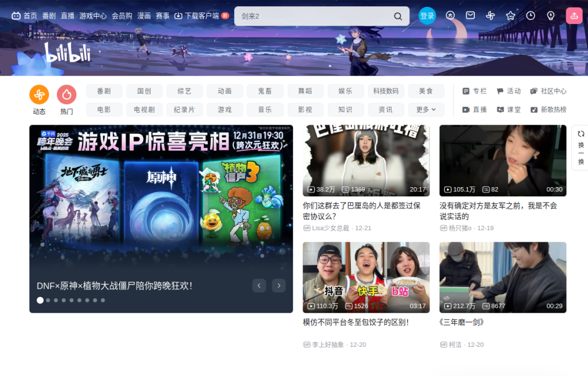Open the 《三年磨一剑》 video thumbnail
This screenshot has height=376, width=588.
tap(503, 277)
